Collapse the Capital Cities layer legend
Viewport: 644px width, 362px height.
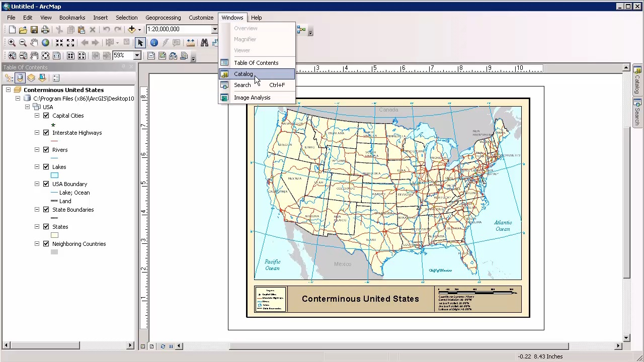pyautogui.click(x=37, y=116)
